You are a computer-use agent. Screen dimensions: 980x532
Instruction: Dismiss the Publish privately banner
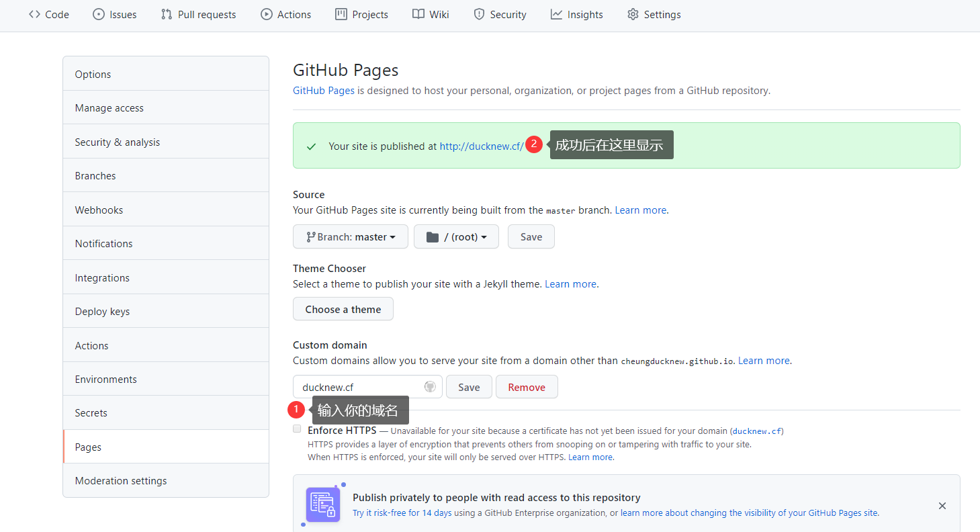[x=942, y=506]
